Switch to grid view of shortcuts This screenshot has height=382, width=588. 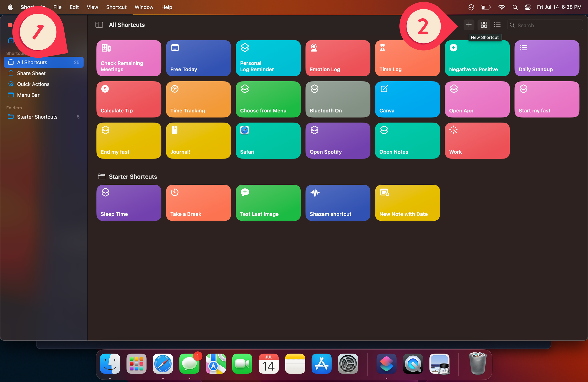[484, 25]
